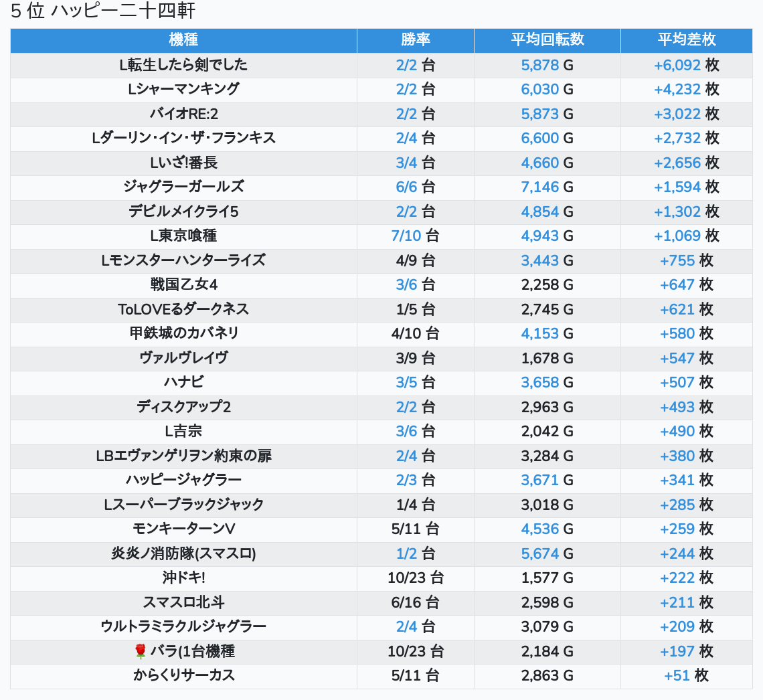Select the 1,577 G cell
This screenshot has width=763, height=700.
547,578
